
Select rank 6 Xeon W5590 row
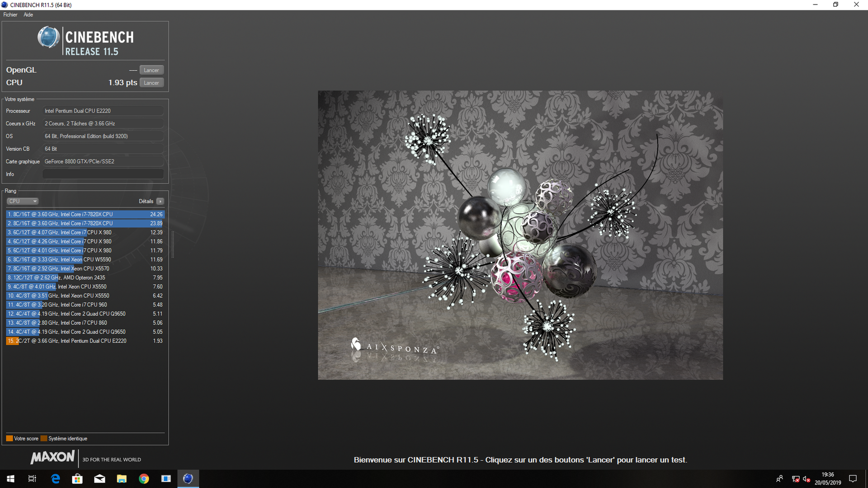click(85, 259)
